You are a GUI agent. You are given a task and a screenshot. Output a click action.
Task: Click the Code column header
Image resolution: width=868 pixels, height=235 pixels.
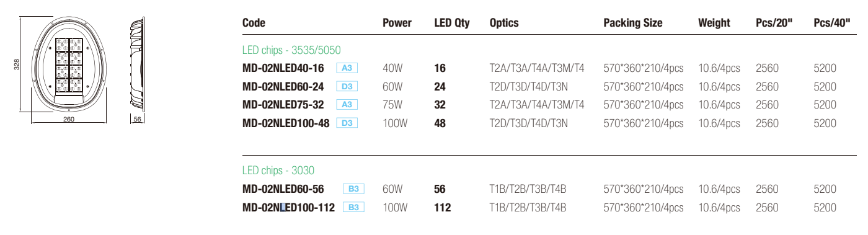(x=254, y=23)
